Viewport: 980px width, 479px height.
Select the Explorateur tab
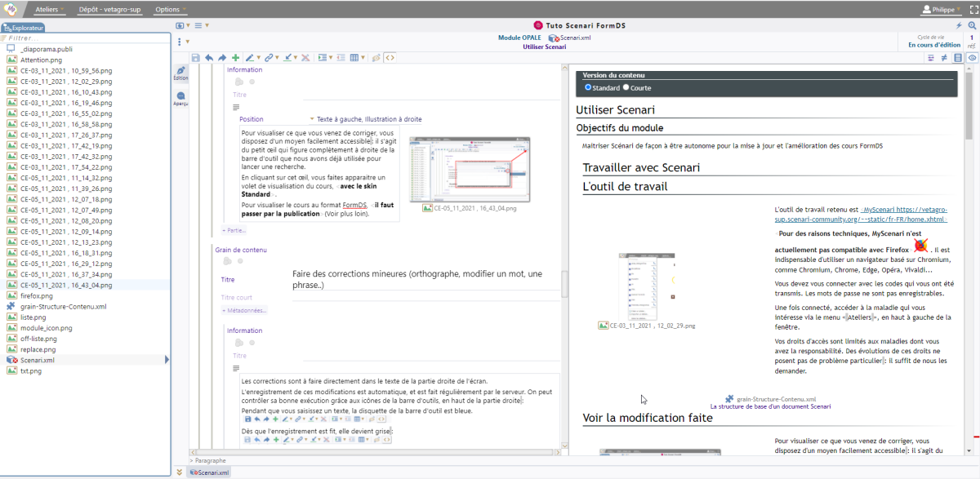pos(24,28)
